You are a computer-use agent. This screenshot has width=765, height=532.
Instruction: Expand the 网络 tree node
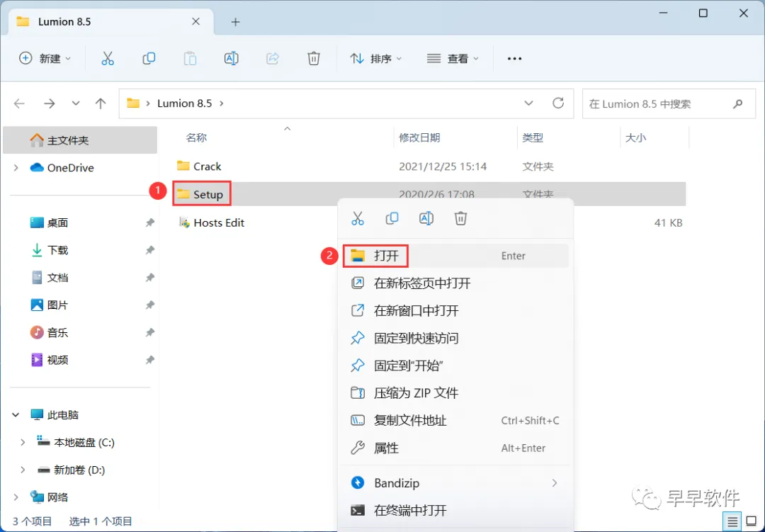(16, 497)
